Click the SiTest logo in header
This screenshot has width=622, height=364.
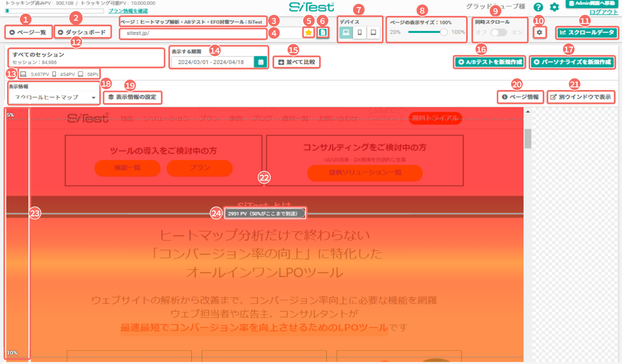pyautogui.click(x=311, y=7)
